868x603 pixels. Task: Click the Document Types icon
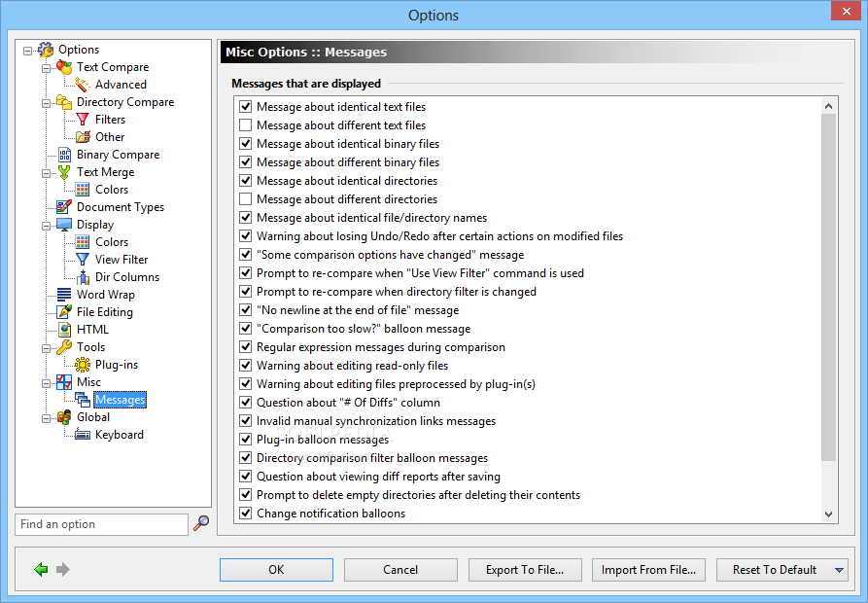(x=64, y=207)
